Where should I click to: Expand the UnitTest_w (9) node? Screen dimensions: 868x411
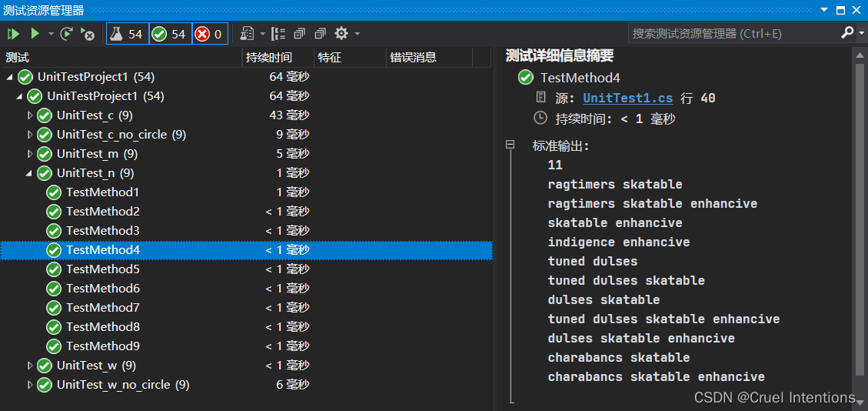tap(30, 366)
